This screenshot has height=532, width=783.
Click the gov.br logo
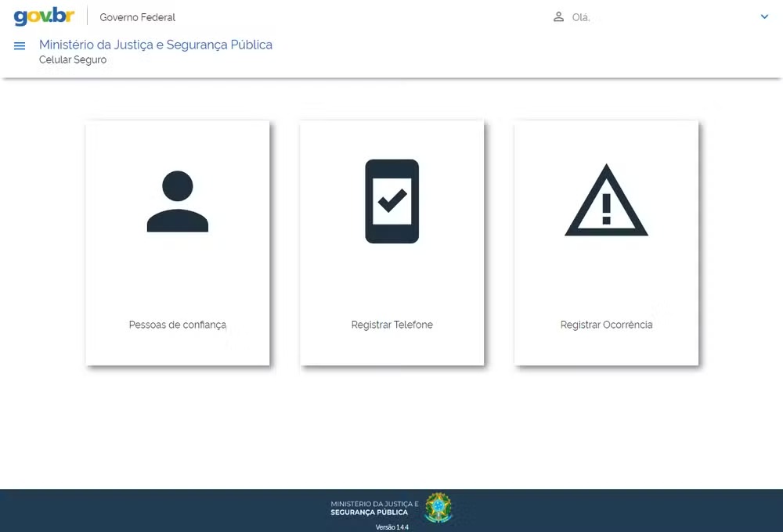pos(44,16)
